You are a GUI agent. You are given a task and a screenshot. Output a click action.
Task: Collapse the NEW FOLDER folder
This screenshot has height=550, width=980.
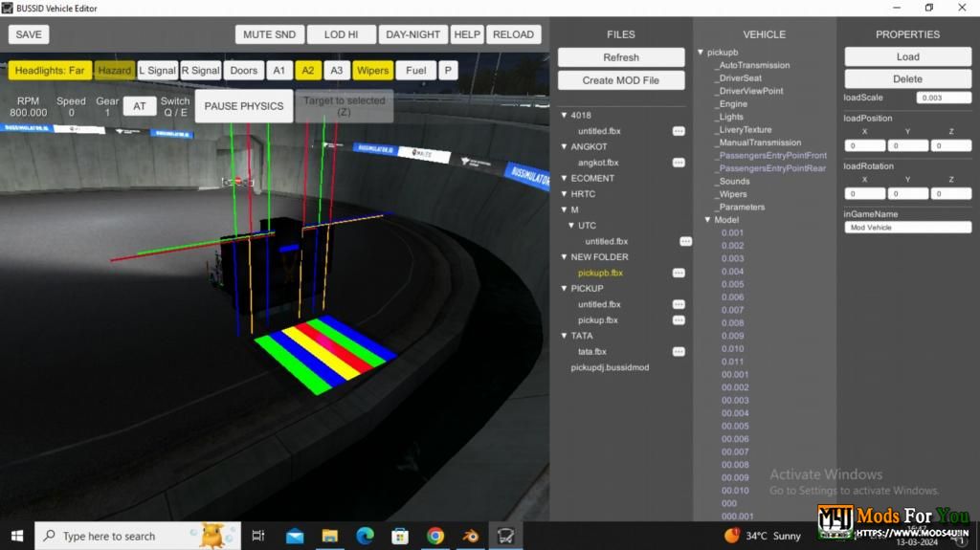pos(564,257)
